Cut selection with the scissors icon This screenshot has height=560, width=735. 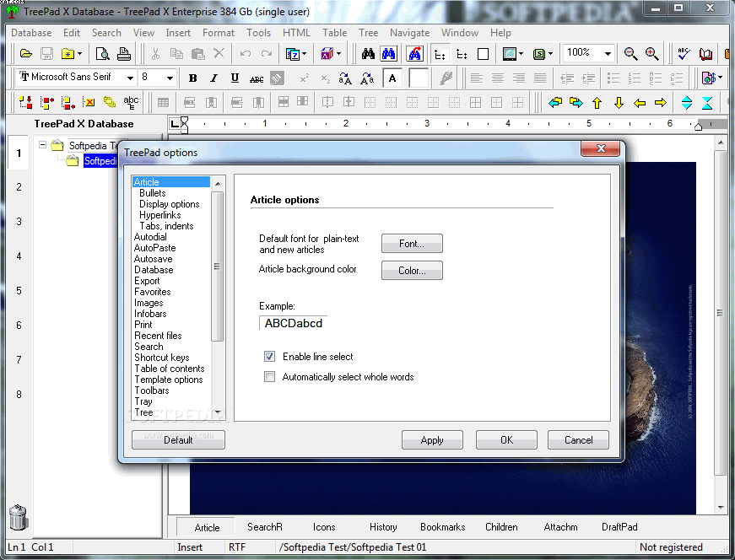pos(155,54)
